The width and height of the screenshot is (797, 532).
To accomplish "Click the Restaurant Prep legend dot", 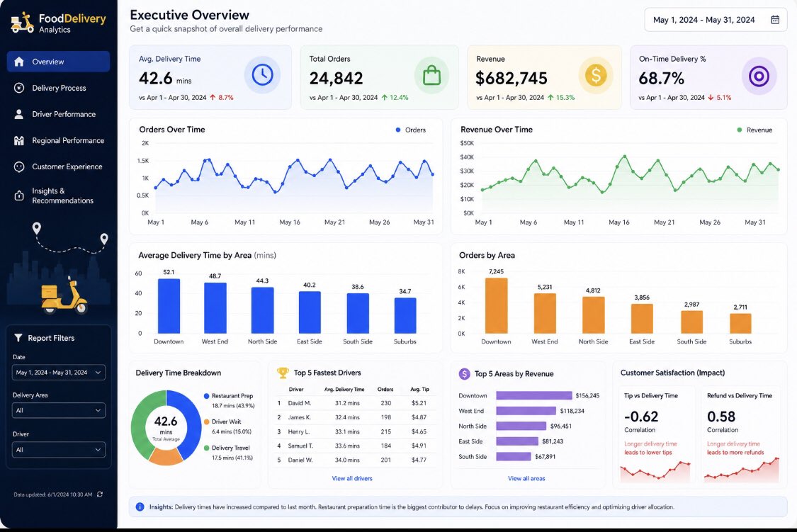I will point(206,396).
